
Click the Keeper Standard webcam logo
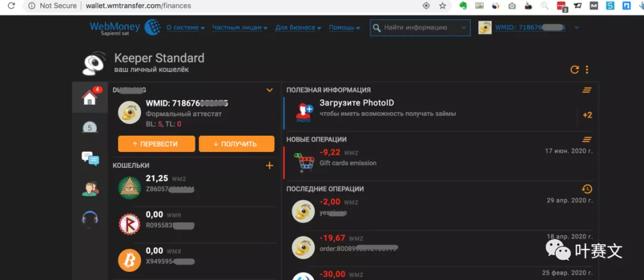[x=95, y=63]
